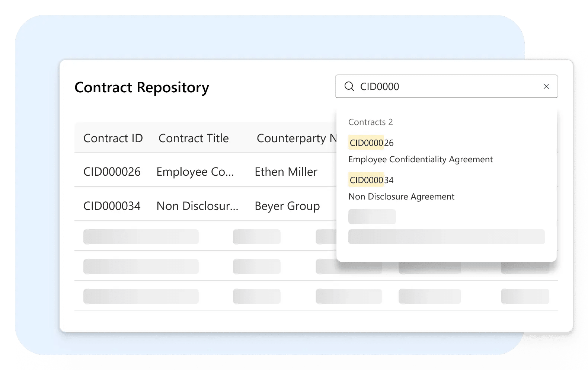Click CID000026 cell in table

112,172
